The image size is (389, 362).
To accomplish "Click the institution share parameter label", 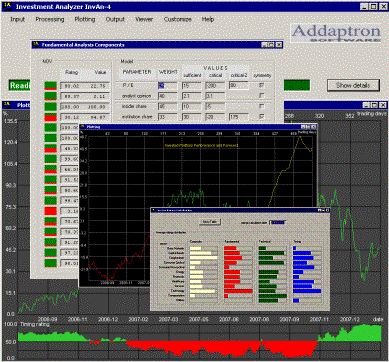I will (x=137, y=117).
